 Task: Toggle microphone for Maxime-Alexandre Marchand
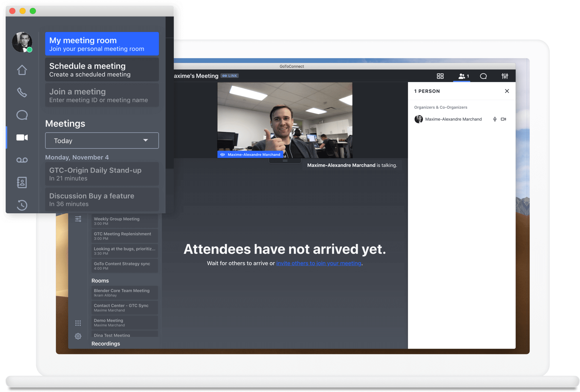[494, 119]
